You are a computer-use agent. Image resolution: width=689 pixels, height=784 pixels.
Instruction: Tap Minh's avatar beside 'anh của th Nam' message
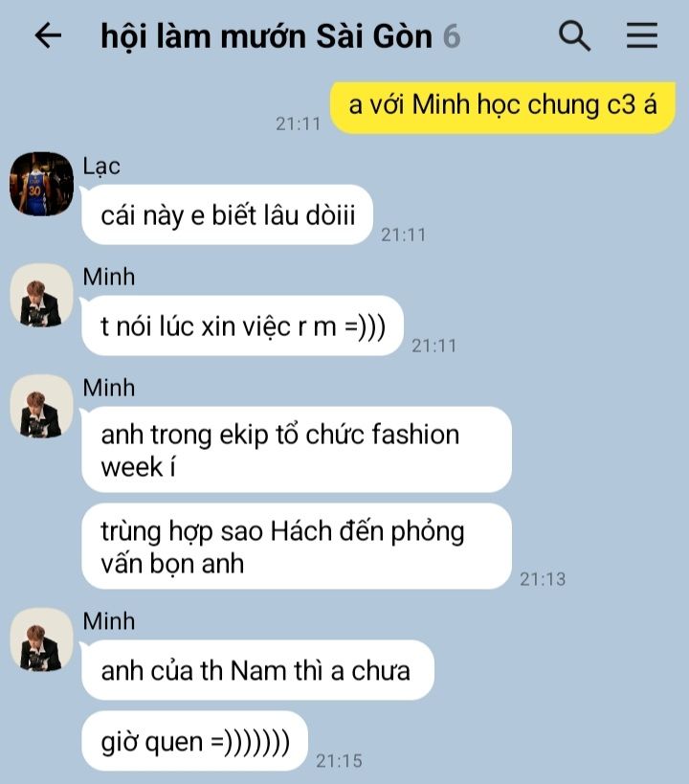pyautogui.click(x=41, y=640)
